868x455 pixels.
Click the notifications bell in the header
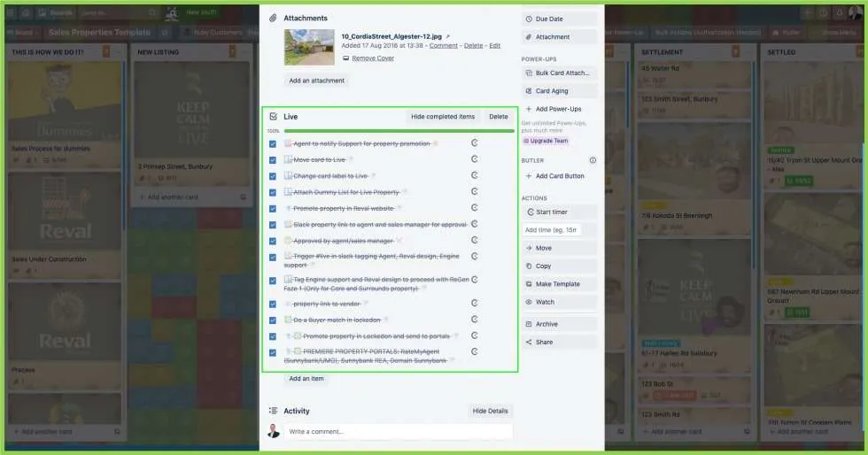[x=840, y=12]
